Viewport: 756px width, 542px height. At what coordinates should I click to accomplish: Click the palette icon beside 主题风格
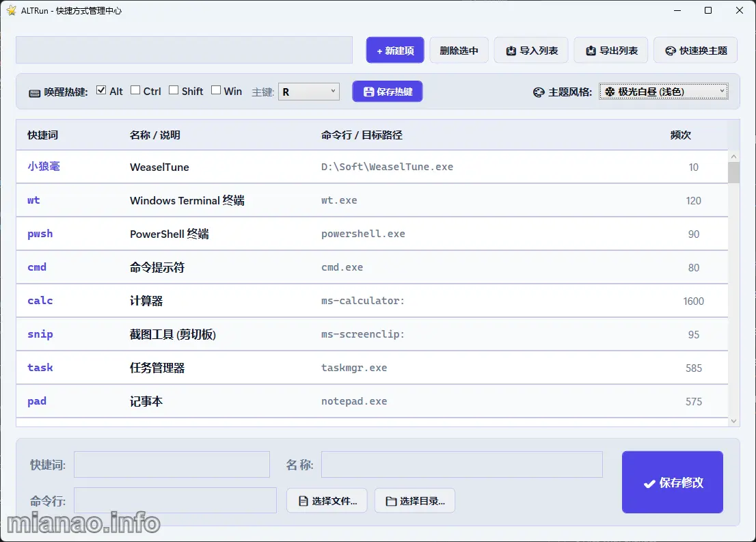click(539, 92)
